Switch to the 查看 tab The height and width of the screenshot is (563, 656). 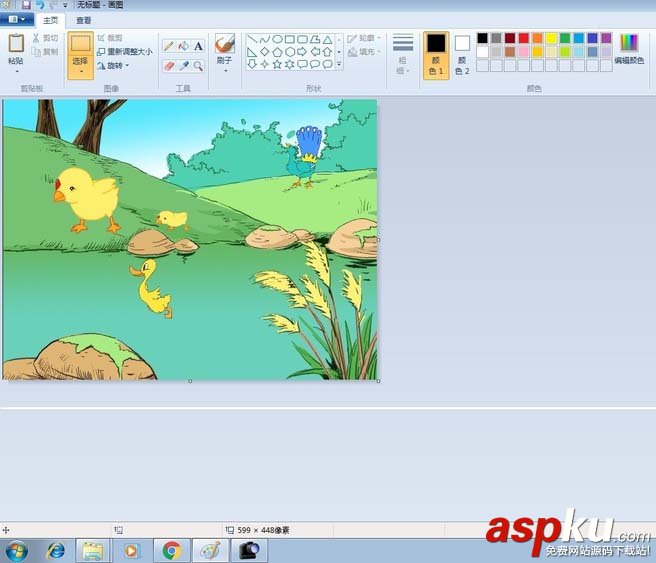click(x=84, y=20)
